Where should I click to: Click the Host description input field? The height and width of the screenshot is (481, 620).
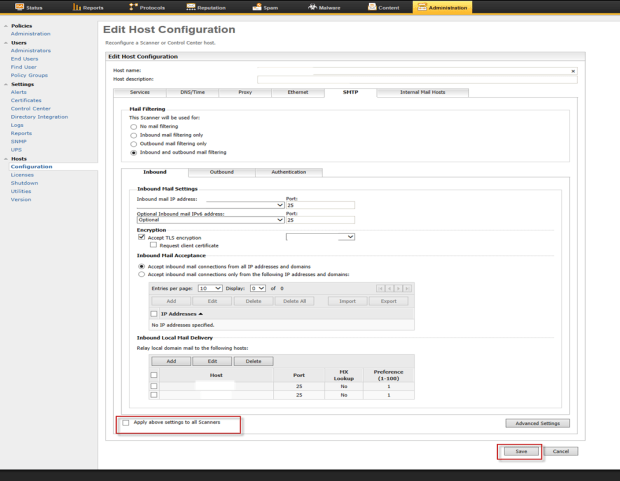[416, 79]
